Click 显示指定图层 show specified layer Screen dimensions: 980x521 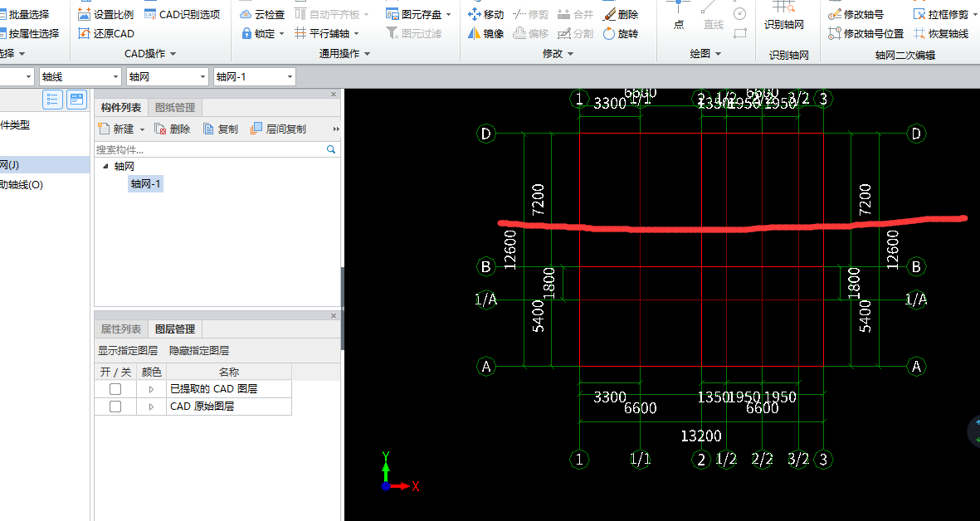128,350
